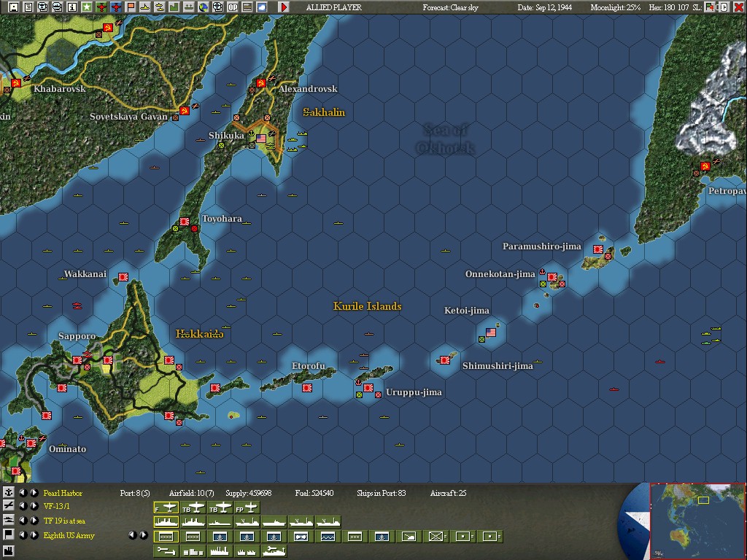Click the ship task force icon, bottom left
Image resolution: width=747 pixels, height=560 pixels.
pos(8,520)
